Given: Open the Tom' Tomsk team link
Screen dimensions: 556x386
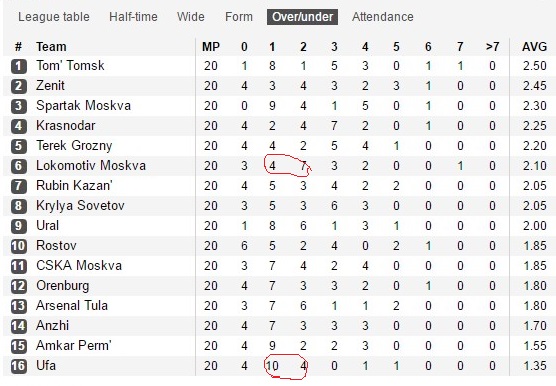Looking at the screenshot, I should coord(70,66).
